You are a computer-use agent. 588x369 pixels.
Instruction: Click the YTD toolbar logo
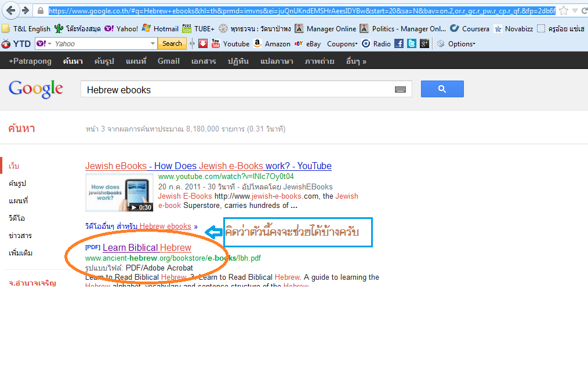click(x=16, y=44)
